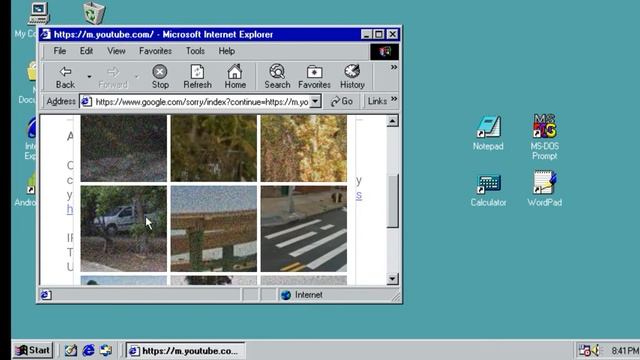The width and height of the screenshot is (640, 360).
Task: Launch Outlook Express from quick launch
Action: (x=106, y=350)
